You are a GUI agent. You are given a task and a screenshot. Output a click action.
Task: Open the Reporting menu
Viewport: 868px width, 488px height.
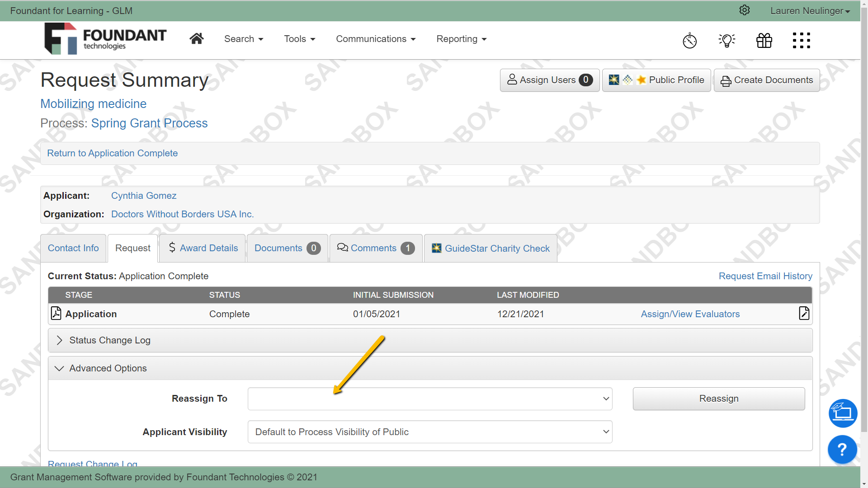(x=462, y=39)
